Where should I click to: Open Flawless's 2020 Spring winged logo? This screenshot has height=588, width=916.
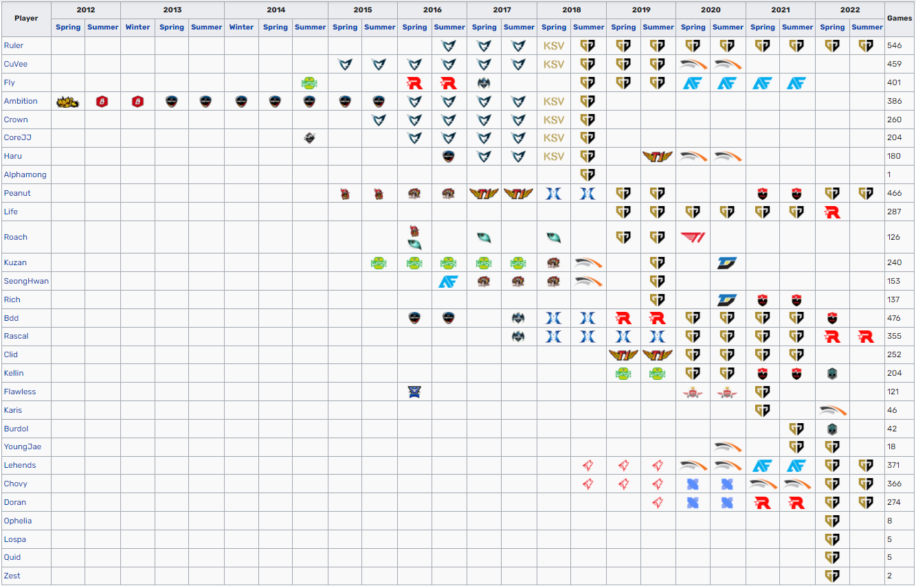(693, 392)
